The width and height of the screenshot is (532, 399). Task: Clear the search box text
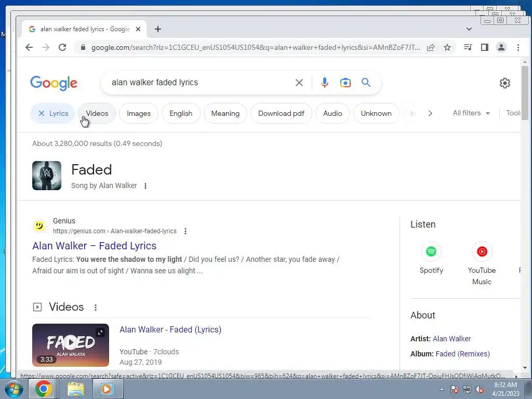click(299, 83)
